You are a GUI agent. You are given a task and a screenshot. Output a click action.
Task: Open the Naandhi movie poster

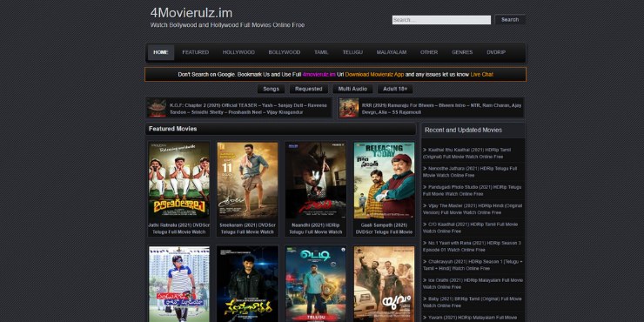(x=315, y=180)
